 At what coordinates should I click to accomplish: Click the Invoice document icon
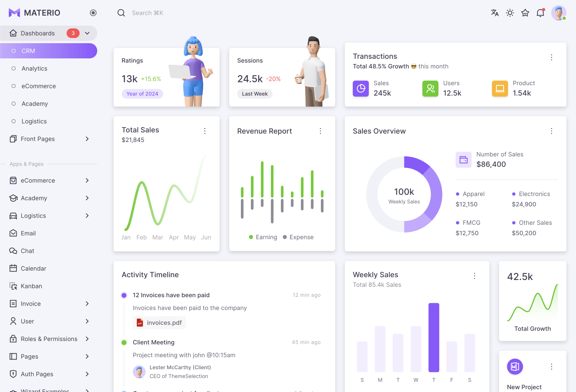(13, 304)
